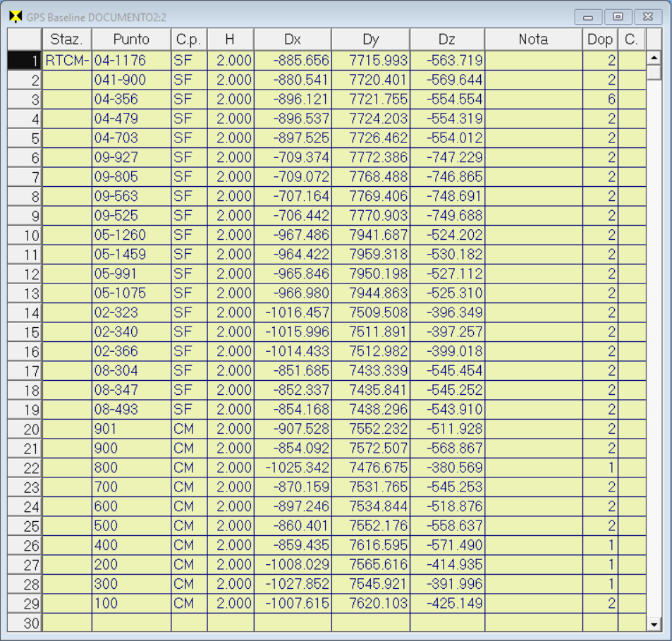Close the GPS Baseline DOCUMENTO2:2 window
672x641 pixels.
(648, 17)
